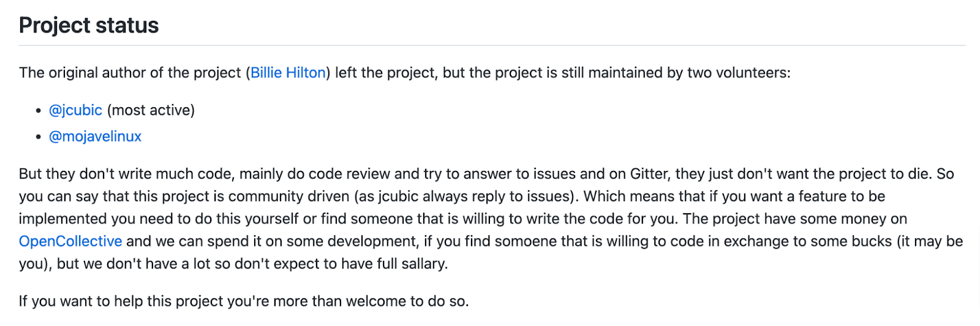Click the Project status heading
This screenshot has width=980, height=326.
pyautogui.click(x=89, y=25)
